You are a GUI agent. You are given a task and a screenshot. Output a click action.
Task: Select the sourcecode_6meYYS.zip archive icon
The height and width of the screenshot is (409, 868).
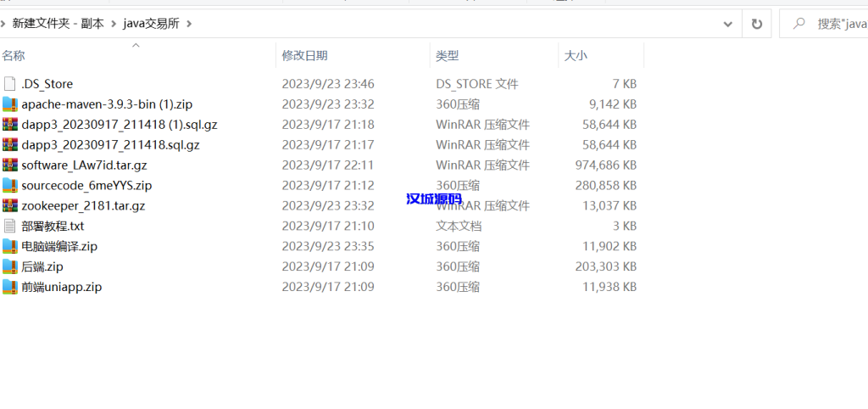(10, 185)
